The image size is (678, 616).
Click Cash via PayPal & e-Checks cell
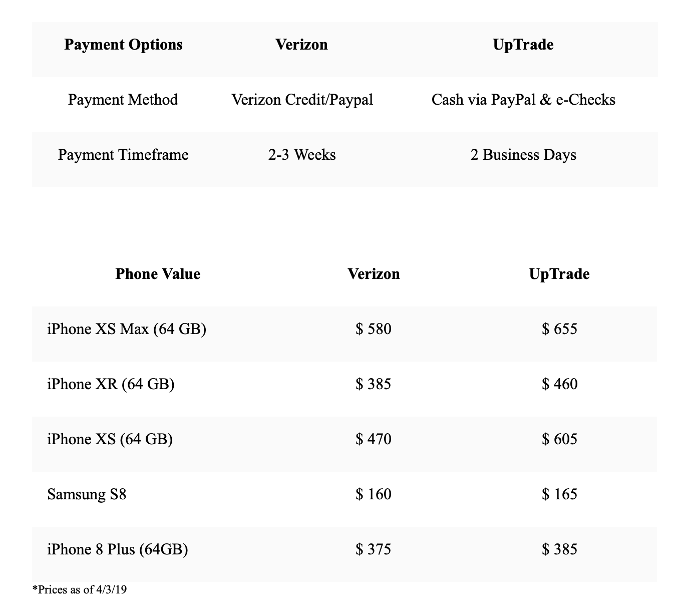point(523,100)
